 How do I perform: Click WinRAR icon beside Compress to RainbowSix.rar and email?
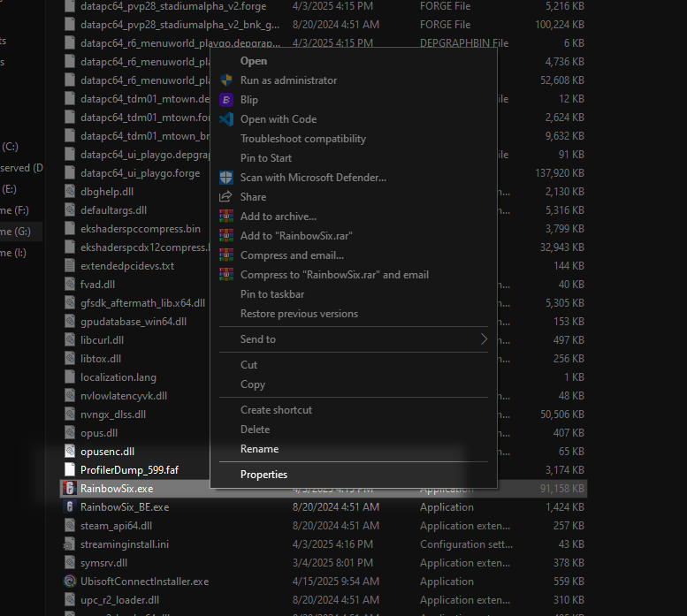[226, 275]
